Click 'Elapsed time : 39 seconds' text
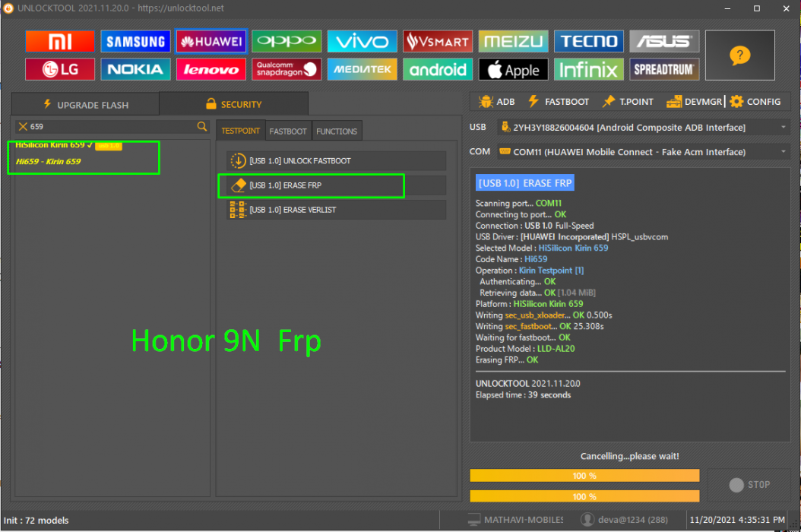 click(x=523, y=395)
